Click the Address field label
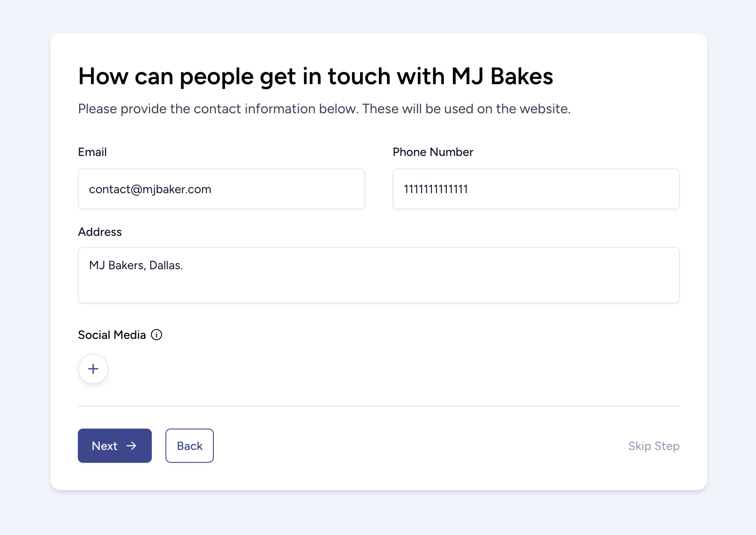The image size is (756, 535). (x=100, y=232)
